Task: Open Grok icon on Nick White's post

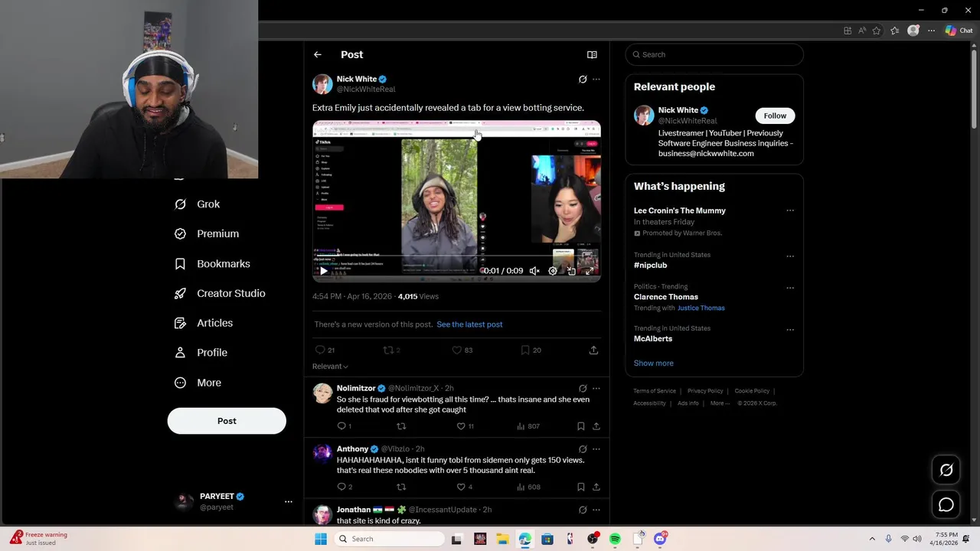Action: click(583, 79)
